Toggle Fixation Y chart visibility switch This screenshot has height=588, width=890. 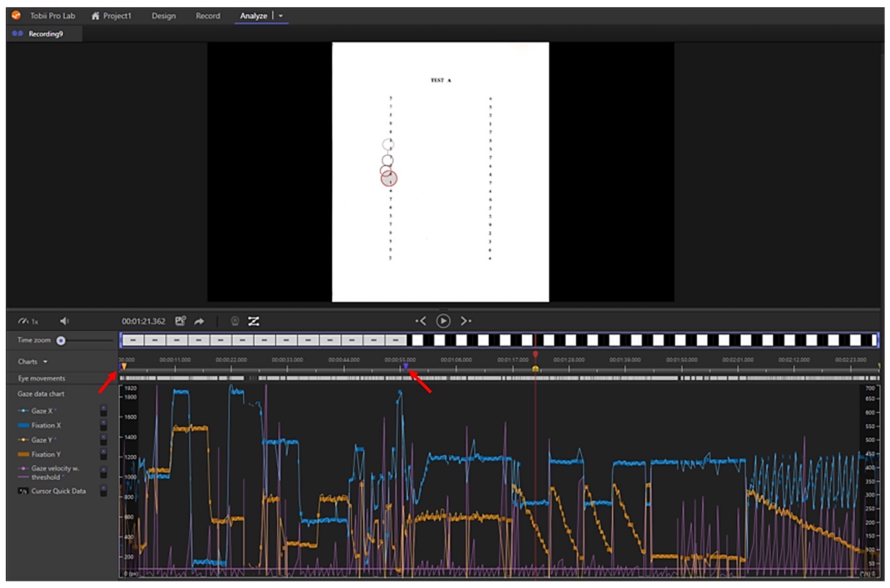(x=104, y=454)
